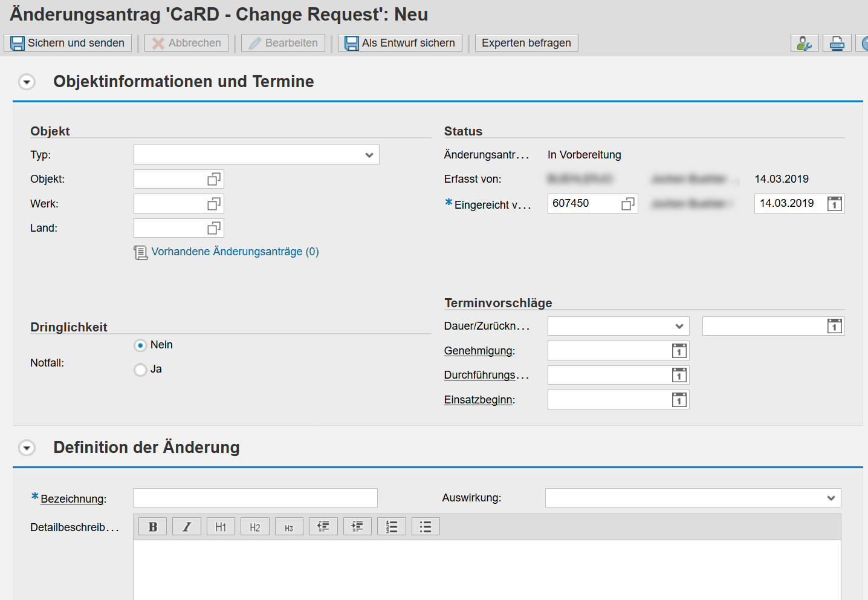The image size is (868, 600).
Task: Save as draft with Als Entwurf sichern
Action: pos(400,43)
